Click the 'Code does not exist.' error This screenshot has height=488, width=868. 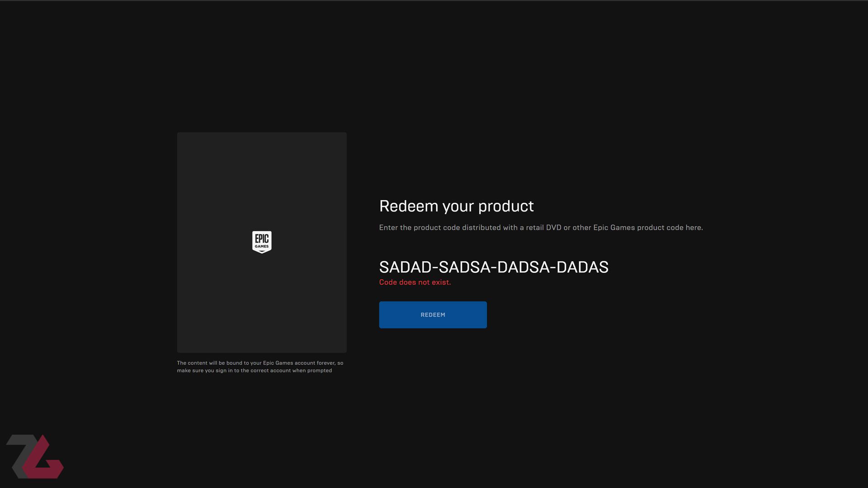coord(415,282)
